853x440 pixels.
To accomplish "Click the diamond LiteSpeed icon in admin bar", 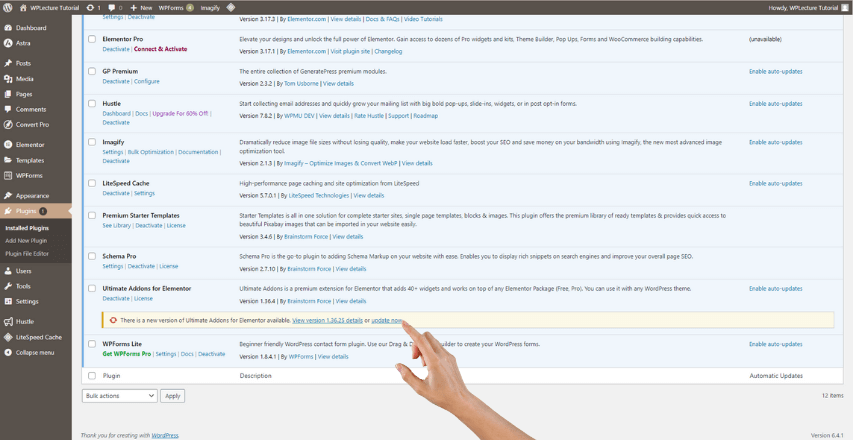I will coord(231,8).
